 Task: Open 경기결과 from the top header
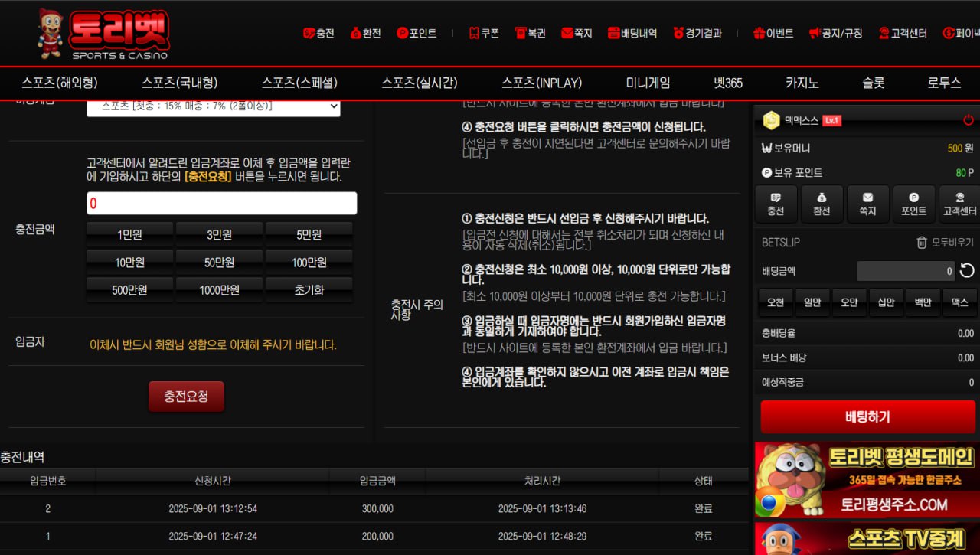click(x=697, y=33)
